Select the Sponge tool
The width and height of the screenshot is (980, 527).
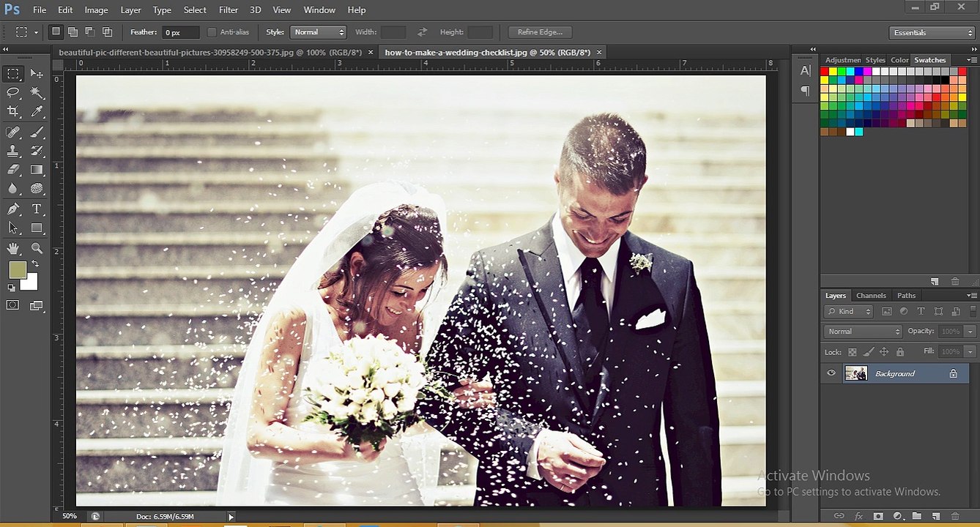point(37,188)
